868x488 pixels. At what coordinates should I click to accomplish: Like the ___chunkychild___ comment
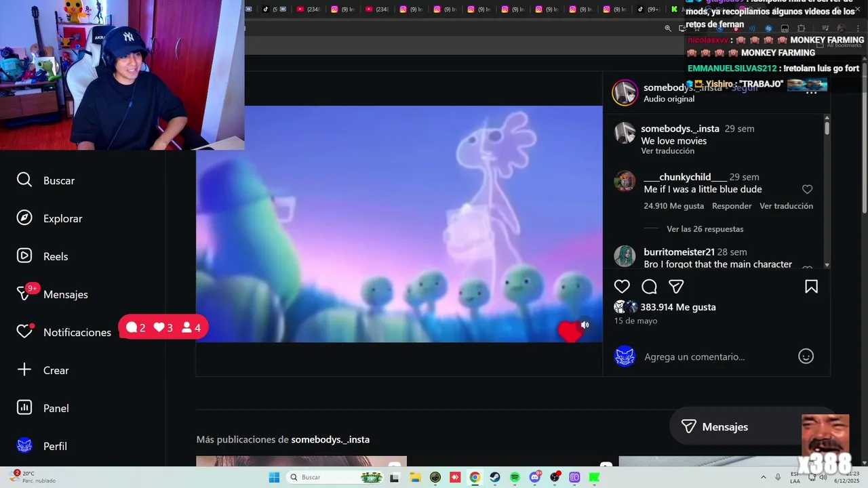(x=807, y=190)
